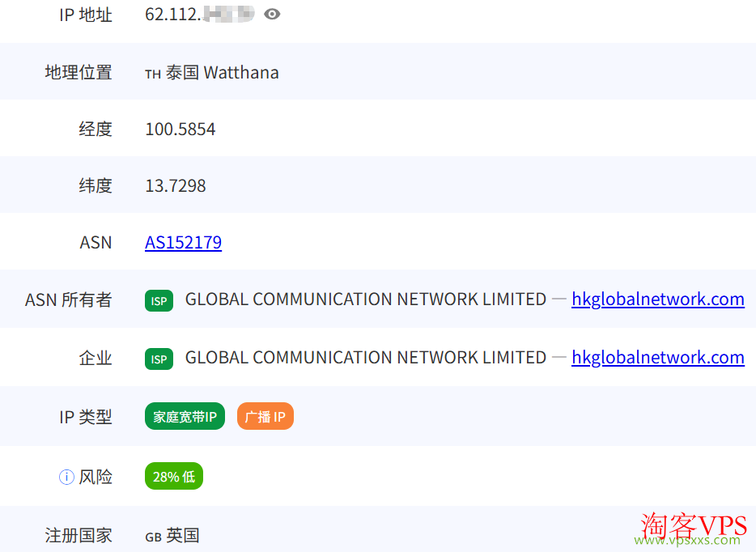Click the TH country code icon
The width and height of the screenshot is (756, 552).
[153, 74]
